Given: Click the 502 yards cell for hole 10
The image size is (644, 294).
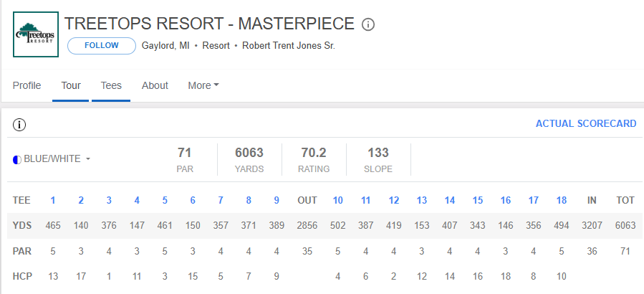Looking at the screenshot, I should pos(337,226).
